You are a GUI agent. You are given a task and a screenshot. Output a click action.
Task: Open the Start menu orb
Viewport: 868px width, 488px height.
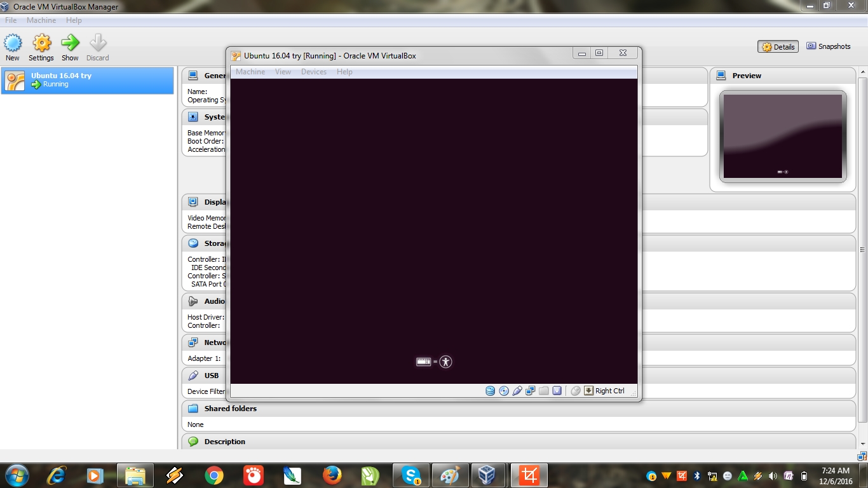17,475
